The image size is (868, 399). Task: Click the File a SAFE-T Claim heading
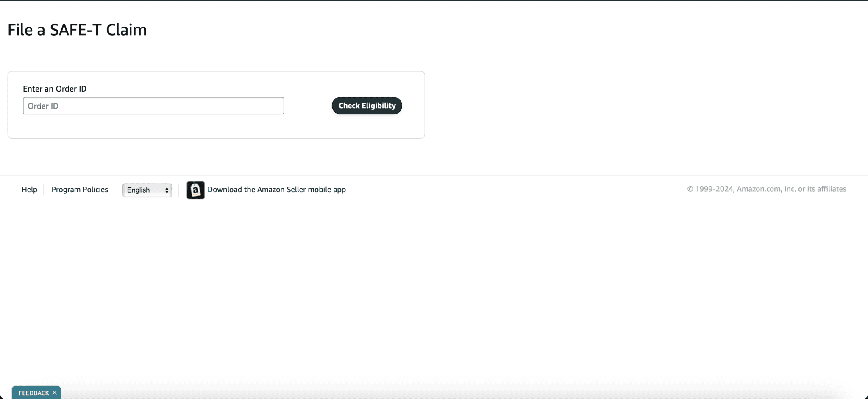click(77, 29)
